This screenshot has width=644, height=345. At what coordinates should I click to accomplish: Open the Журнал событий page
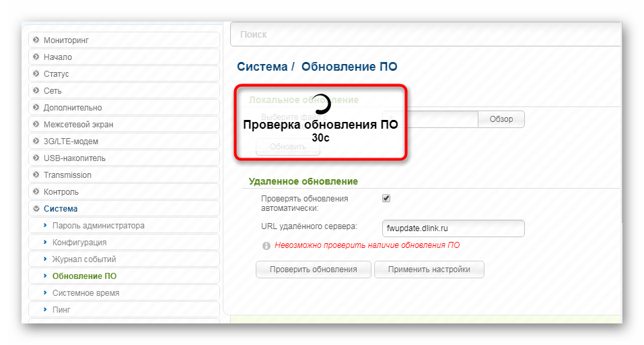84,259
